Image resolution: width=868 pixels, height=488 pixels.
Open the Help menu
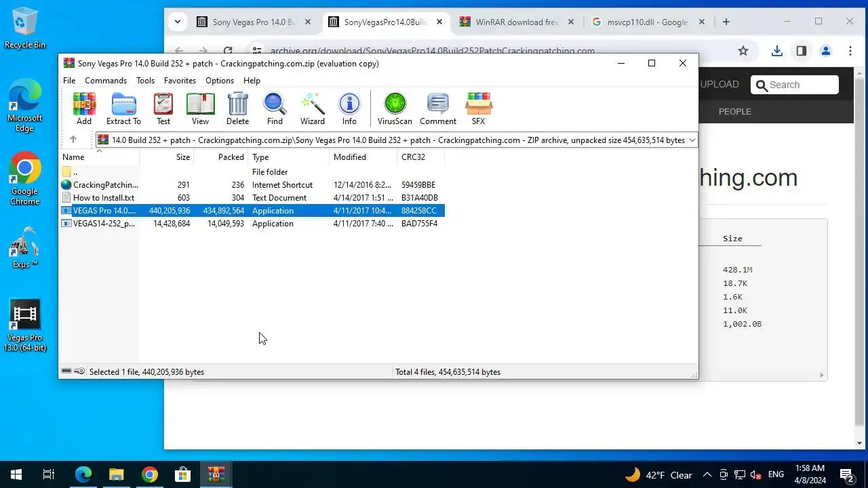(x=252, y=81)
